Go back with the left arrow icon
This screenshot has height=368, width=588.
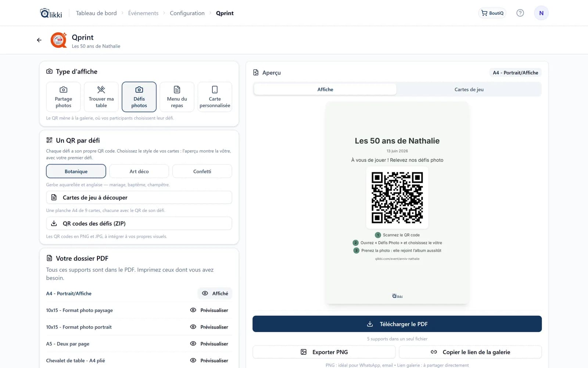point(39,40)
